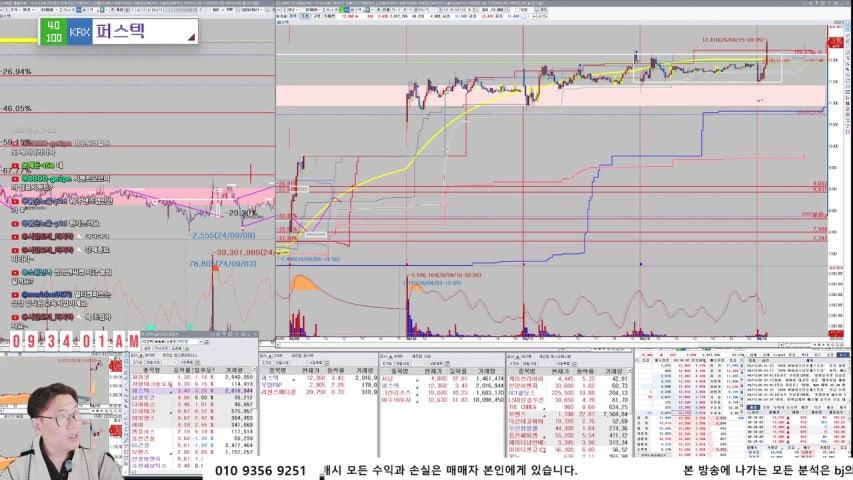Select watchlist row with volume 114,813
Viewport: 853px width, 480px height.
coord(193,384)
